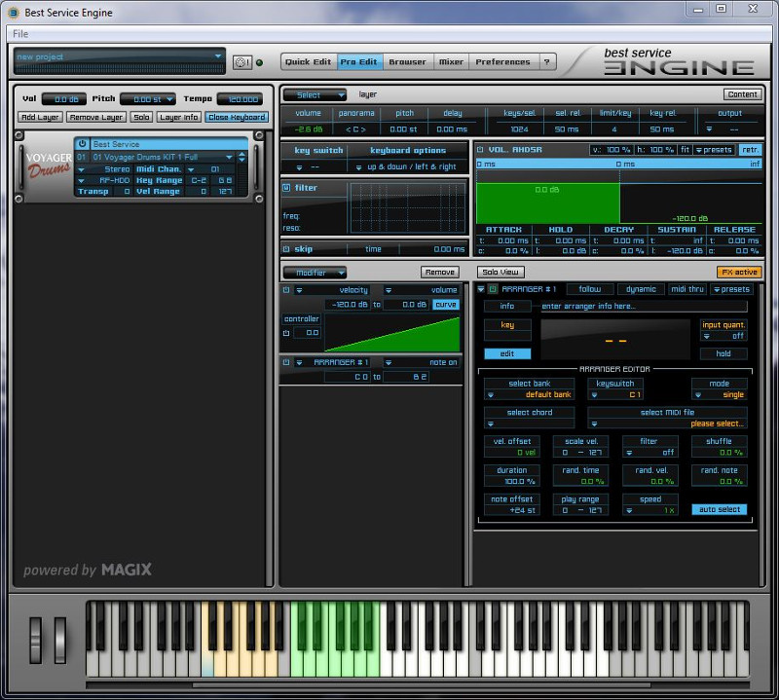The width and height of the screenshot is (779, 700).
Task: Click the pitch bend wheel
Action: [36, 640]
